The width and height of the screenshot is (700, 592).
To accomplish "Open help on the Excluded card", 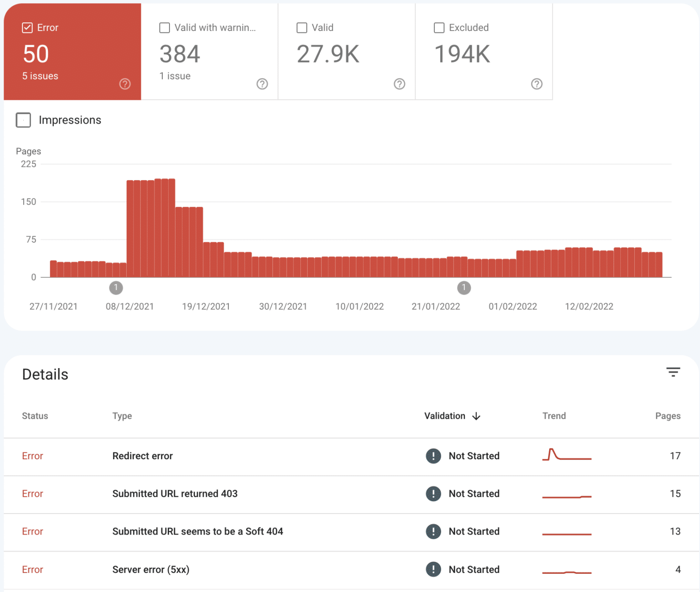I will pyautogui.click(x=537, y=84).
